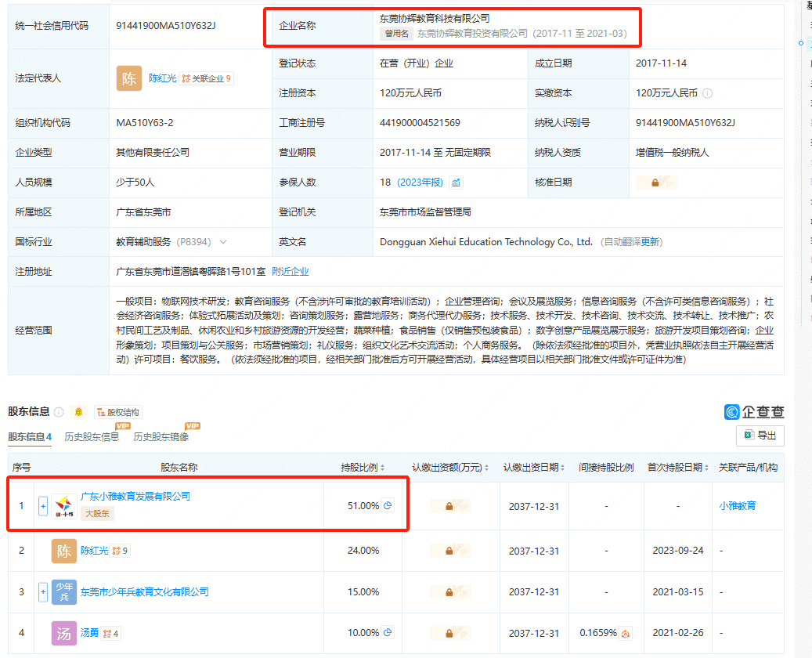Click 成立日期 value 2017-11-14

click(x=662, y=63)
